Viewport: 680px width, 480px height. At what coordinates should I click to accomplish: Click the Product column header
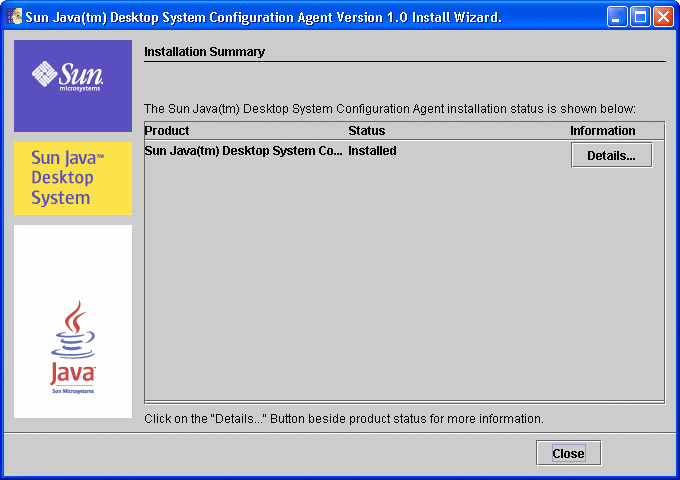167,131
